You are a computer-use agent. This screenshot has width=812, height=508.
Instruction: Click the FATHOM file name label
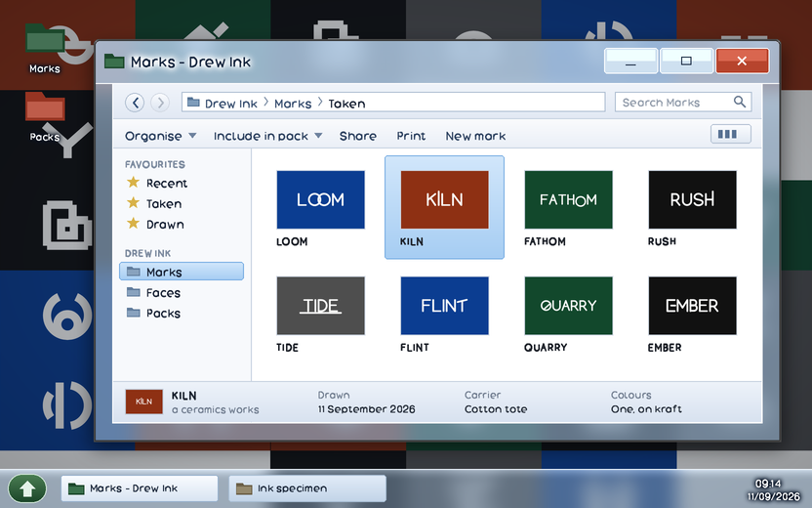click(x=545, y=241)
